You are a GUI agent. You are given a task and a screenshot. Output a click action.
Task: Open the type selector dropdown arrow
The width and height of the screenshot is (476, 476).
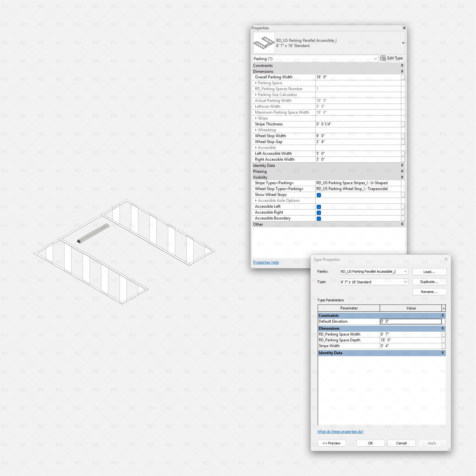click(403, 43)
